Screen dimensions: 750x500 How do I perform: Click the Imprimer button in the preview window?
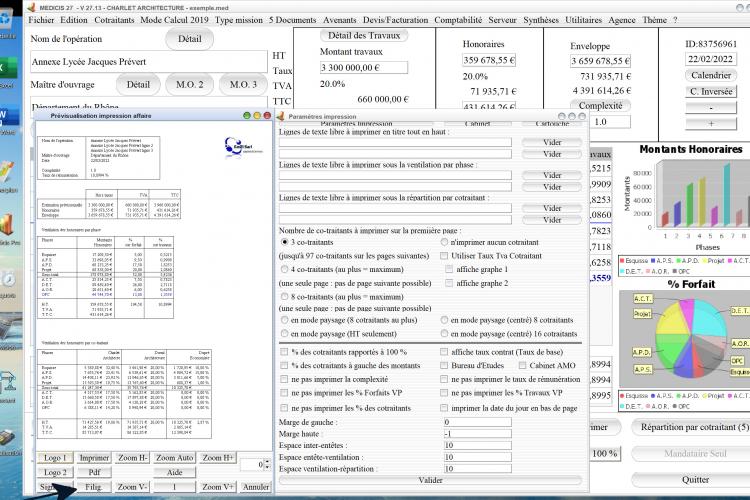coord(94,458)
